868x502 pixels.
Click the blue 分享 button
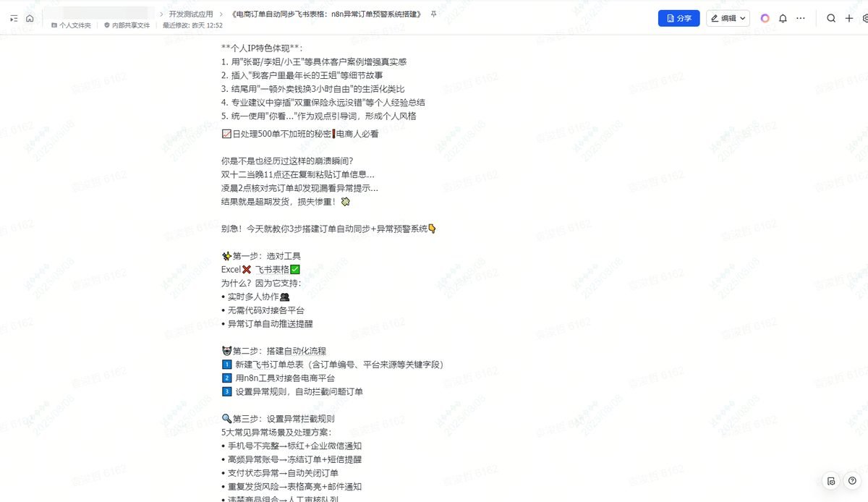pyautogui.click(x=678, y=18)
